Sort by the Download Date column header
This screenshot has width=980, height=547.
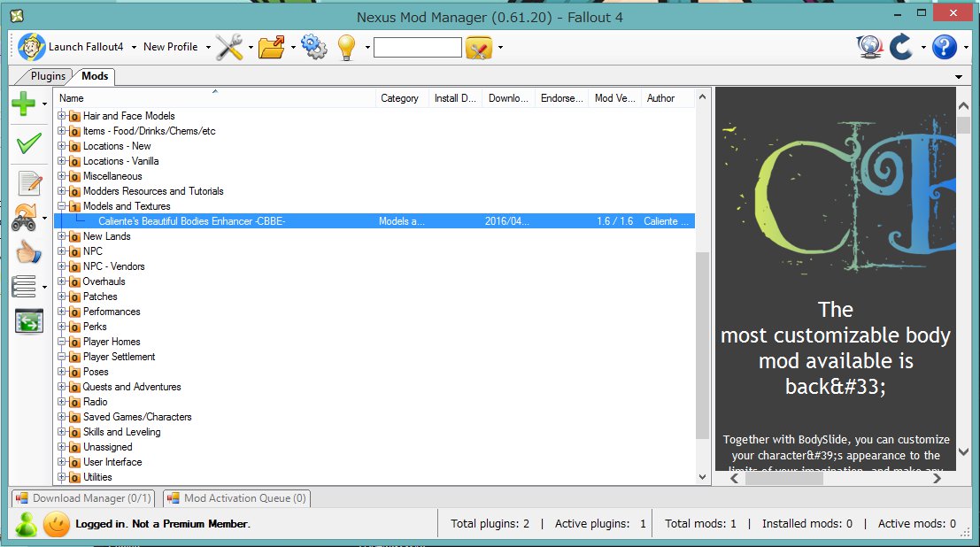pos(508,98)
